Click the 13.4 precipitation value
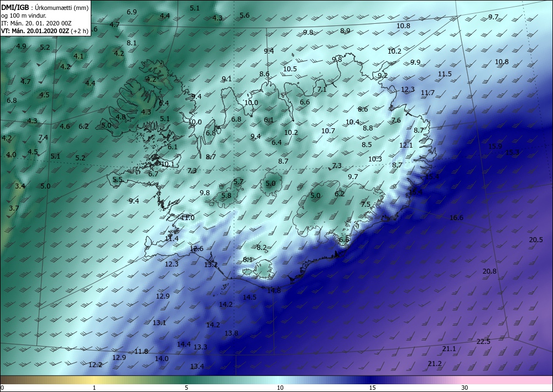The image size is (553, 392). pos(197,366)
